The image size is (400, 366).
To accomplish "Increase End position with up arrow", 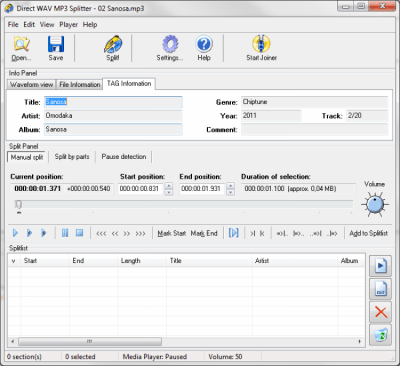I will pyautogui.click(x=231, y=186).
